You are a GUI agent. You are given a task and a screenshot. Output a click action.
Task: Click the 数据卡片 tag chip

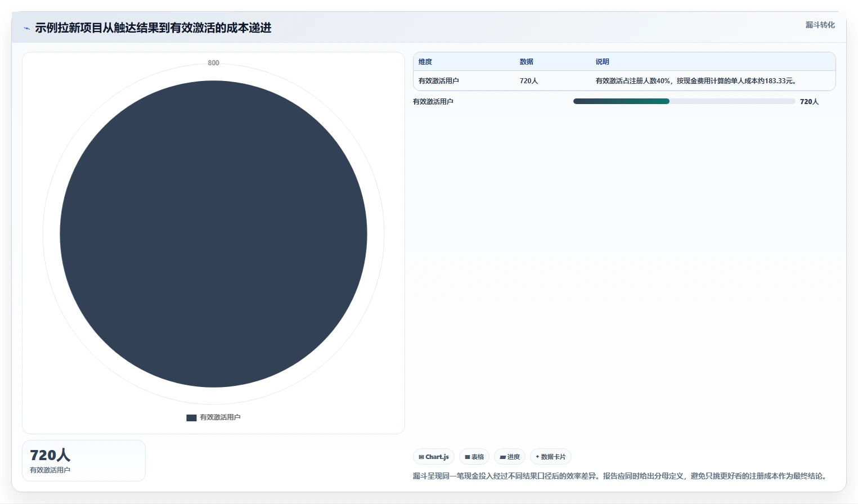pyautogui.click(x=551, y=457)
